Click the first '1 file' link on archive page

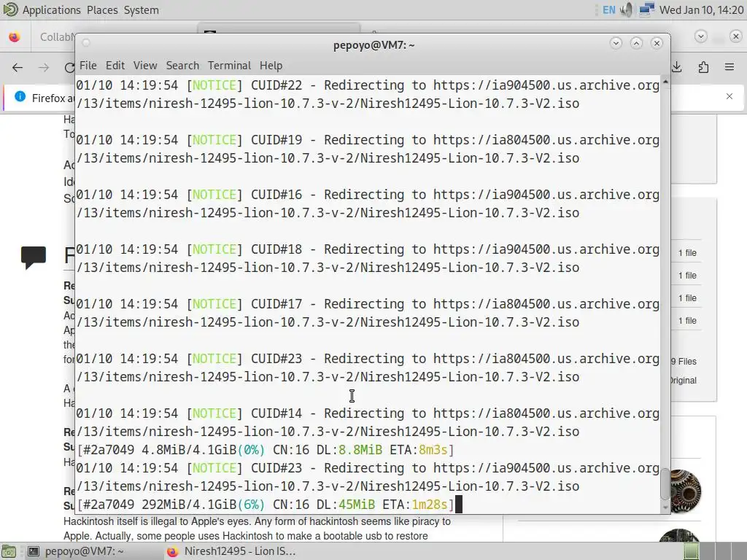687,253
